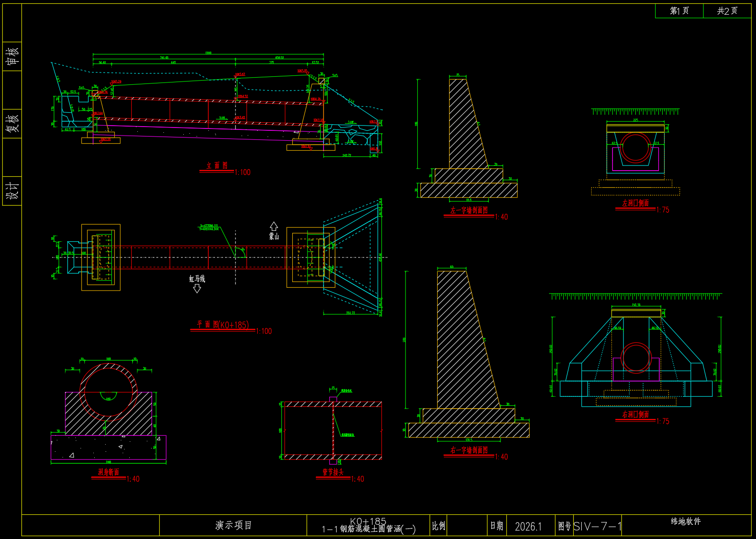Select 演示项目 in the title block

tap(234, 525)
